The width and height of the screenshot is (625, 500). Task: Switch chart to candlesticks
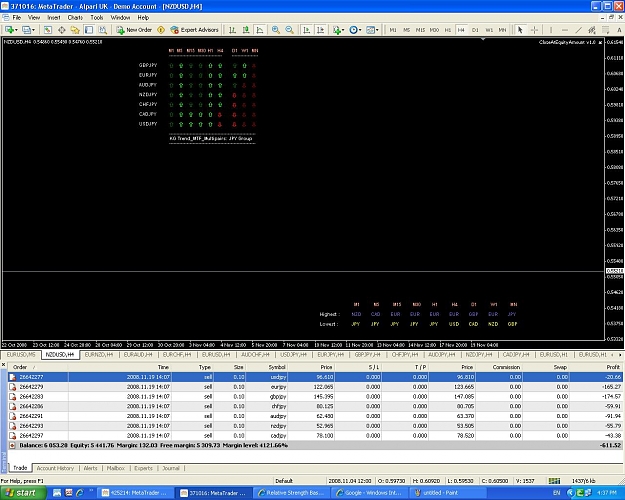(246, 30)
